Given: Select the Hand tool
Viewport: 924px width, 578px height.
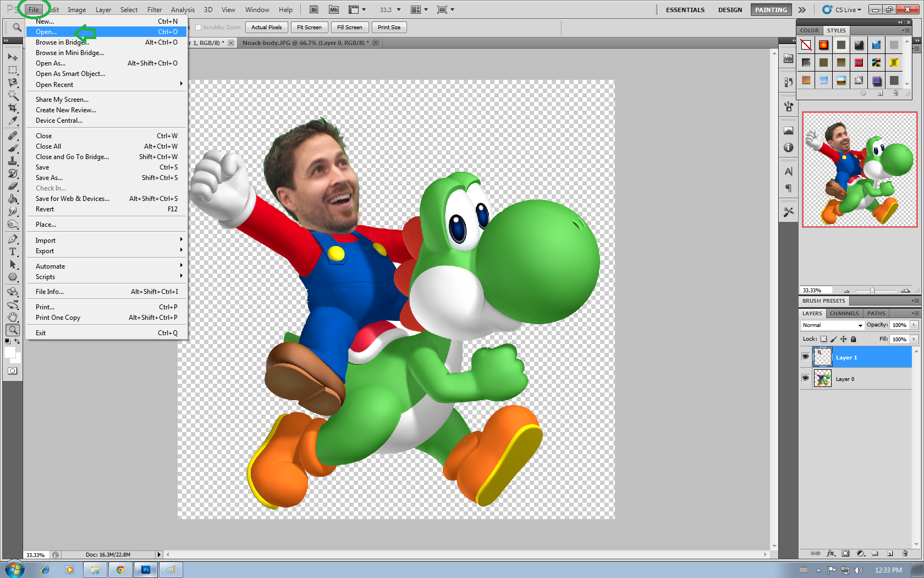Looking at the screenshot, I should click(x=13, y=317).
